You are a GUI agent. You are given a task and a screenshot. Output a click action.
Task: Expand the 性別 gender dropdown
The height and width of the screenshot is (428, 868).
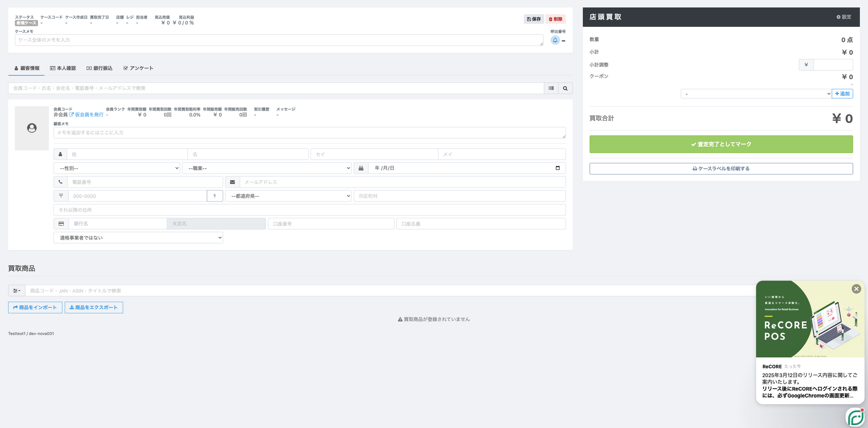(x=116, y=168)
